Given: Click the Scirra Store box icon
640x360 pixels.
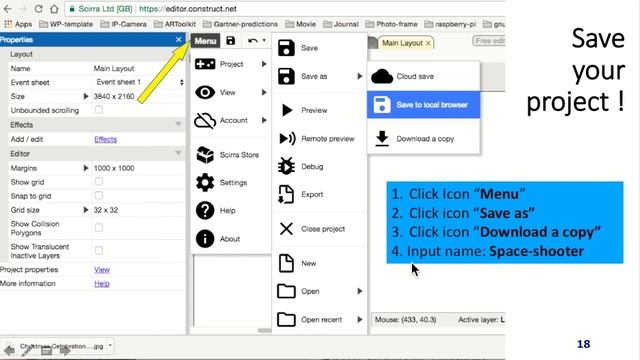Looking at the screenshot, I should (205, 155).
